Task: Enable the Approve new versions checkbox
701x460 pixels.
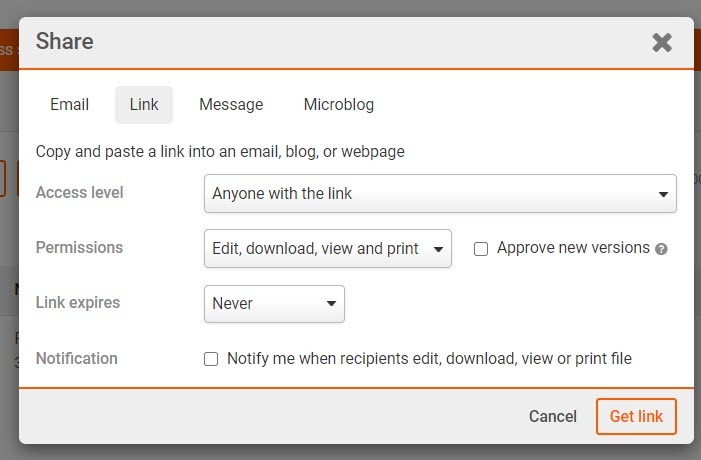Action: [x=481, y=249]
